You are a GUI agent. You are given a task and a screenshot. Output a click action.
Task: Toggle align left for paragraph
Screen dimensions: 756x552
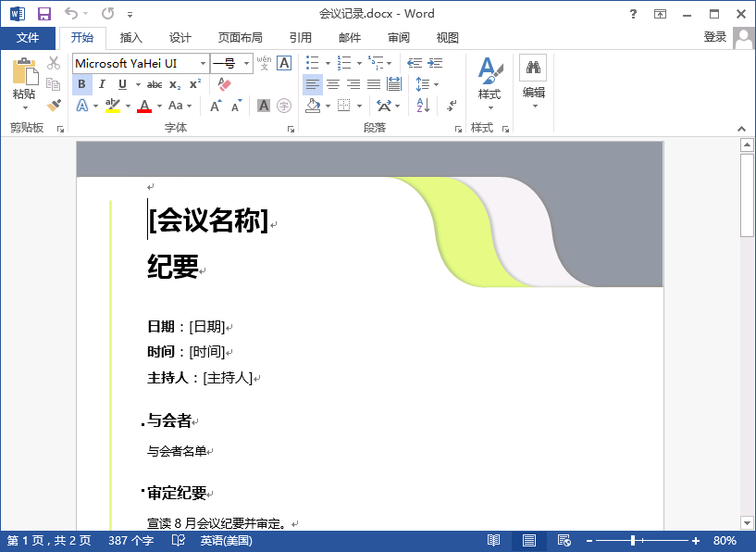312,84
